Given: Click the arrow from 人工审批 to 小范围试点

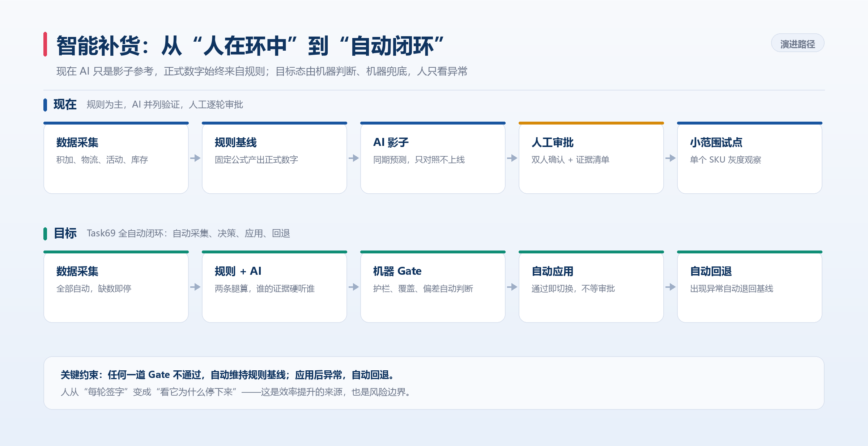Looking at the screenshot, I should point(671,158).
